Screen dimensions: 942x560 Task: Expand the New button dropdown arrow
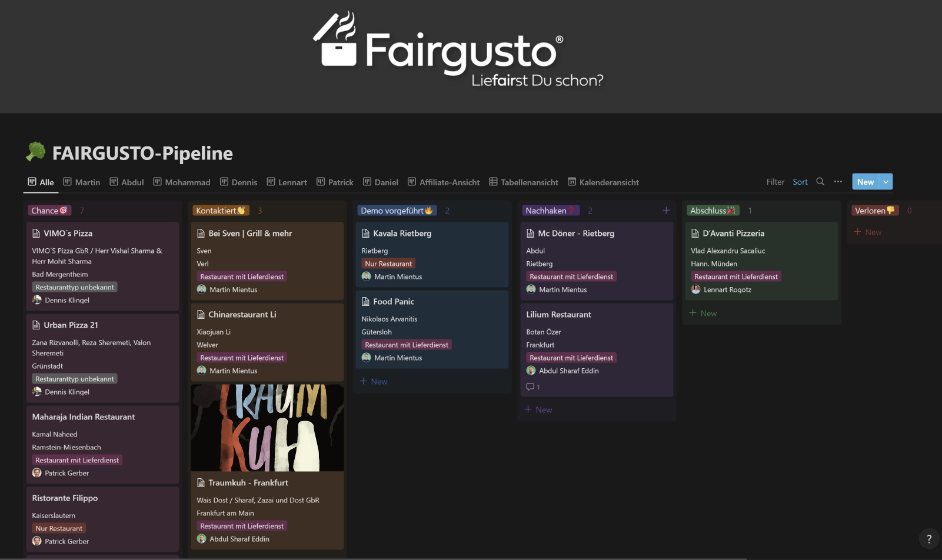[x=886, y=182]
